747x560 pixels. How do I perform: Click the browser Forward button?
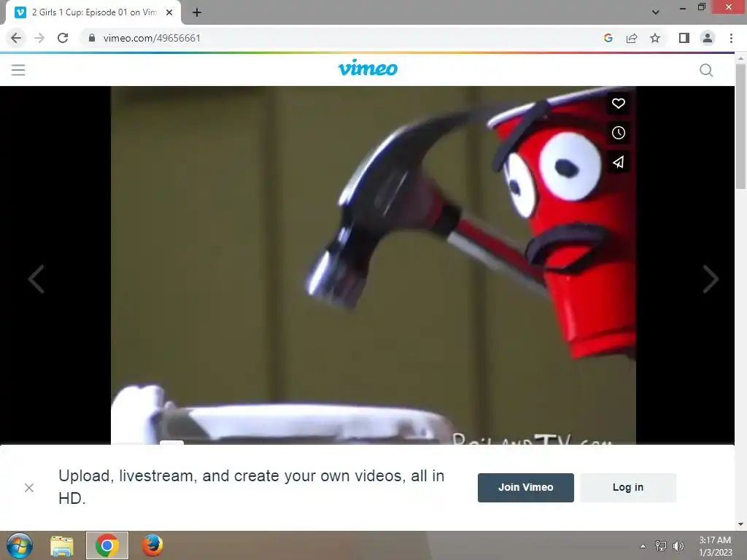pos(39,38)
